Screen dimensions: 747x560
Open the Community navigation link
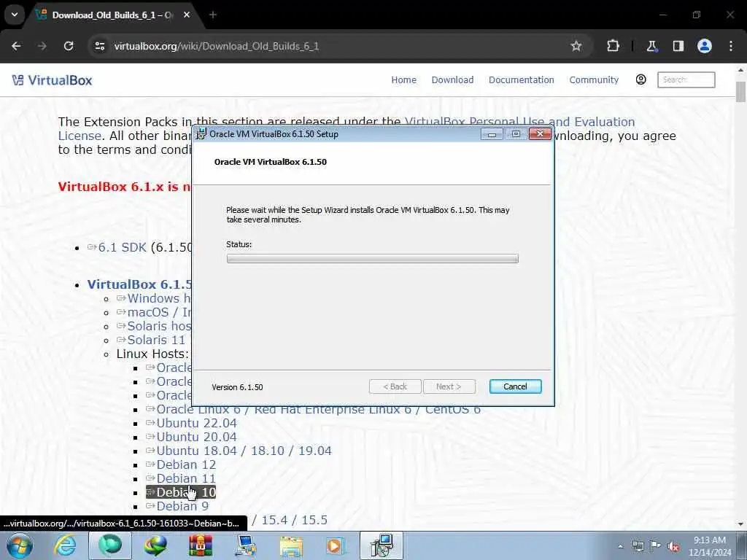click(594, 80)
